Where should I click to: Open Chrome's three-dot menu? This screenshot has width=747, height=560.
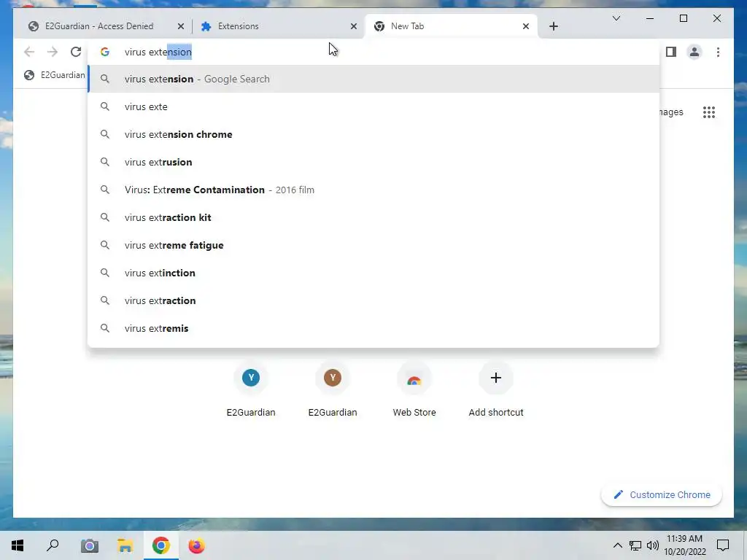pyautogui.click(x=718, y=52)
